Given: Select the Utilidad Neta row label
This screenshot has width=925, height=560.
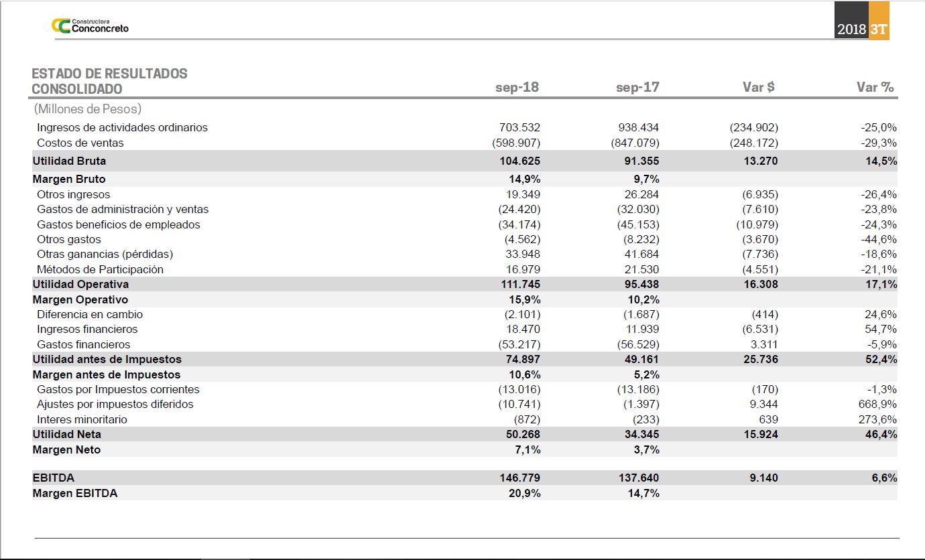Looking at the screenshot, I should tap(67, 434).
